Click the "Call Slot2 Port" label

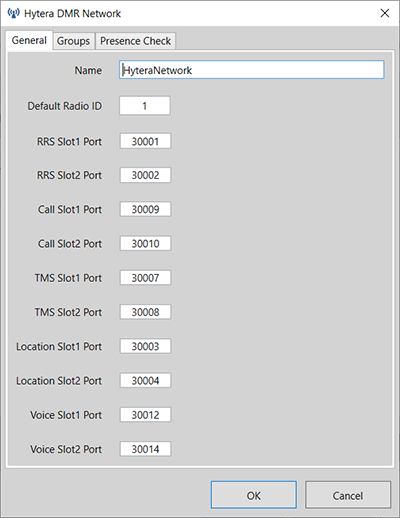click(x=70, y=244)
